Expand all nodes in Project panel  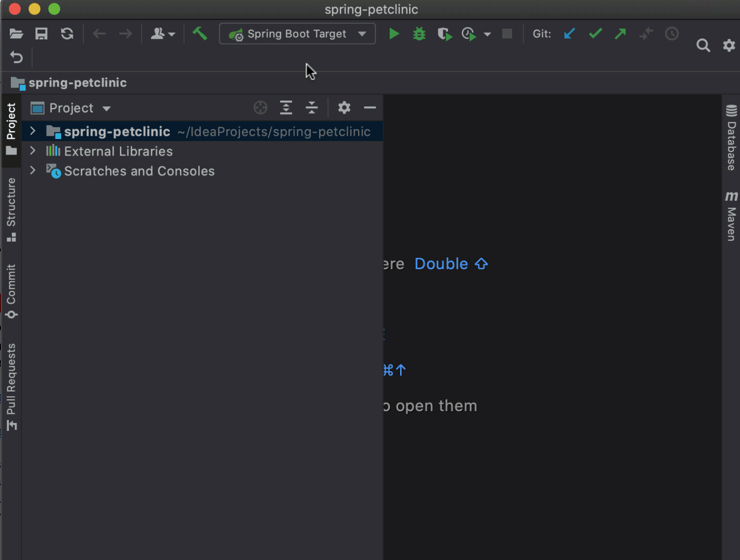pos(286,107)
